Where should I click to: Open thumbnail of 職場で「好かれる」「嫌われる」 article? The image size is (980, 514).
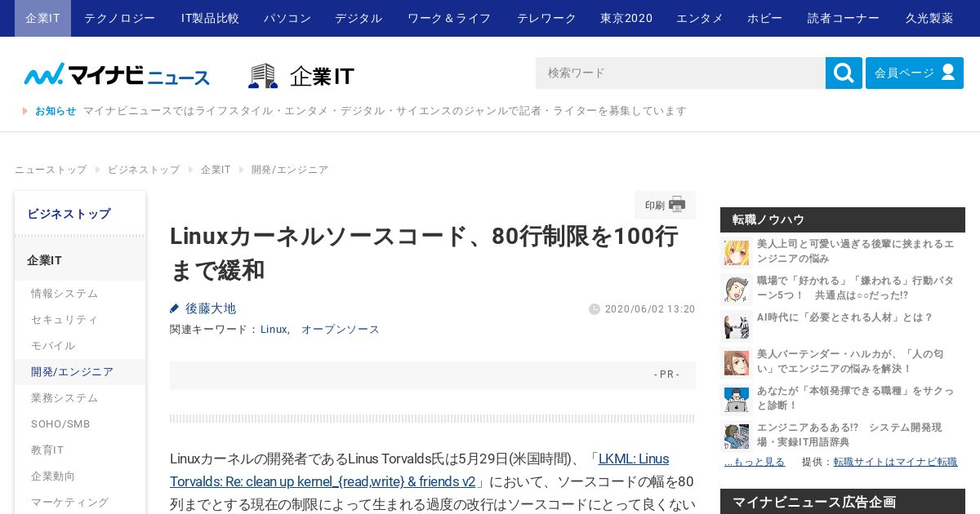(737, 289)
